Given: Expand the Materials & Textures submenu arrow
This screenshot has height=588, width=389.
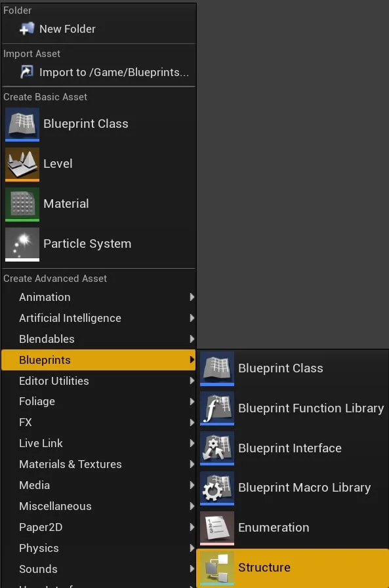Looking at the screenshot, I should click(x=192, y=464).
